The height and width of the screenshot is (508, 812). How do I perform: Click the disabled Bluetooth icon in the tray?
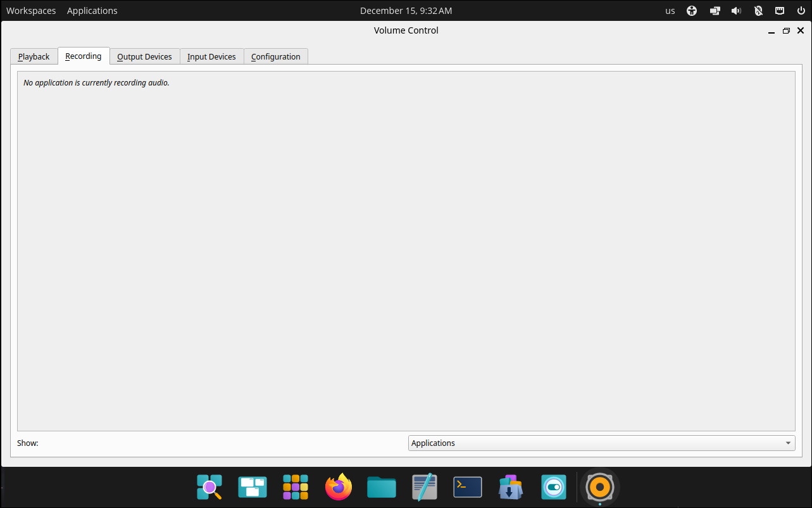[x=758, y=10]
